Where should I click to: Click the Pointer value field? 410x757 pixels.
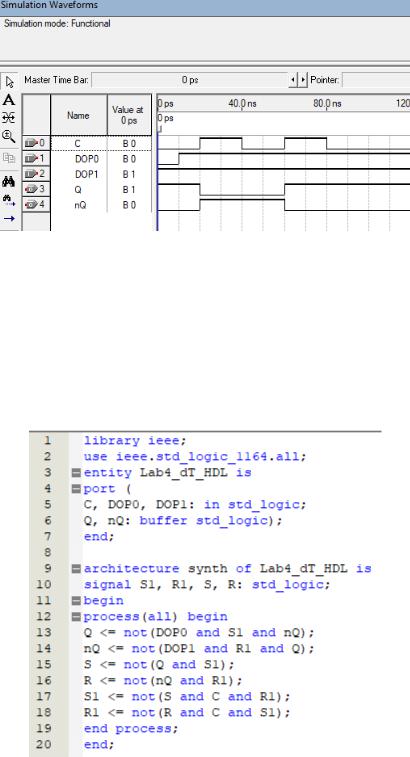[376, 80]
